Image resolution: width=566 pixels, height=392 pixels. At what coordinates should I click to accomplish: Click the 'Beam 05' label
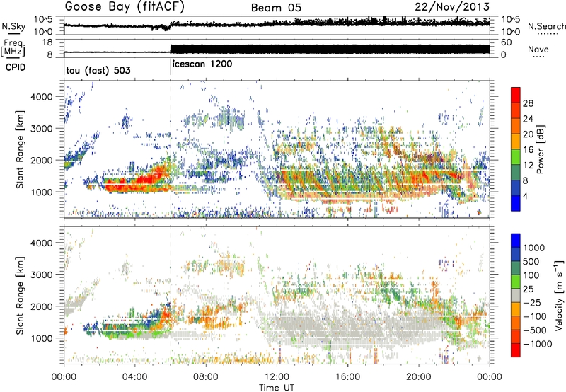(x=276, y=7)
